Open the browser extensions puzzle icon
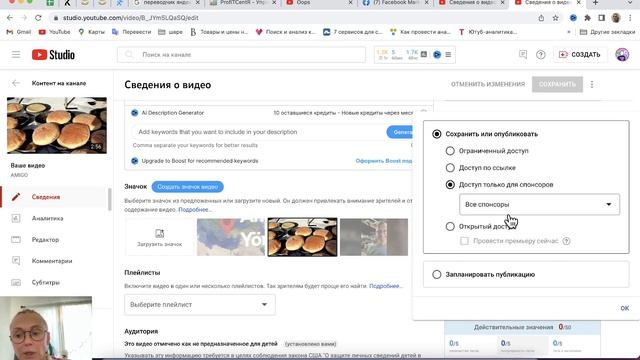The width and height of the screenshot is (640, 360). (587, 18)
